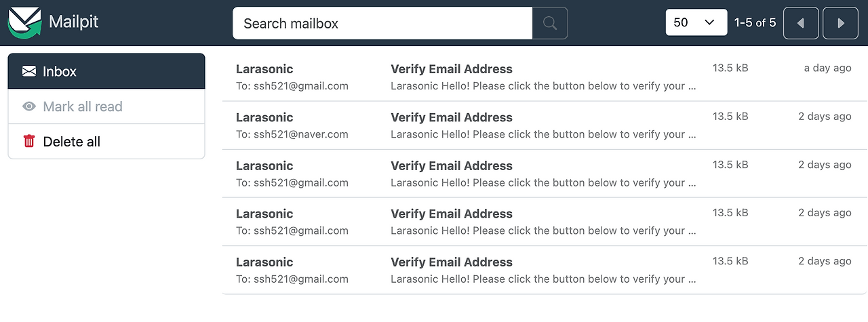The width and height of the screenshot is (868, 322).
Task: Click the magnifying glass search icon
Action: (550, 23)
